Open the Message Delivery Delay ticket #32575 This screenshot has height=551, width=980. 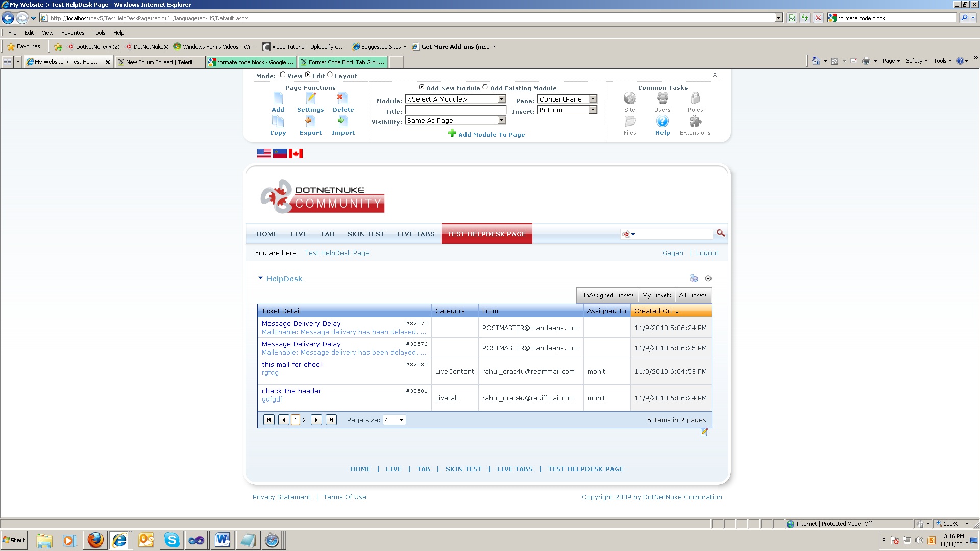point(301,324)
